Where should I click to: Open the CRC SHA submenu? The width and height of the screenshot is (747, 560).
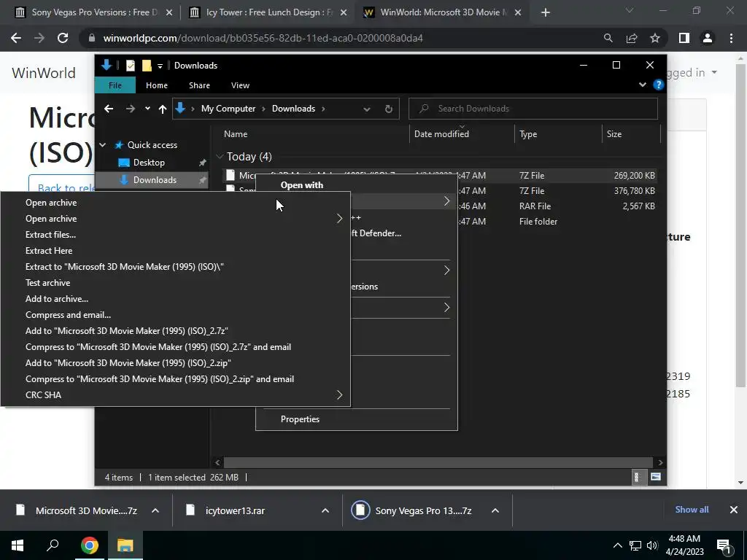coord(175,394)
